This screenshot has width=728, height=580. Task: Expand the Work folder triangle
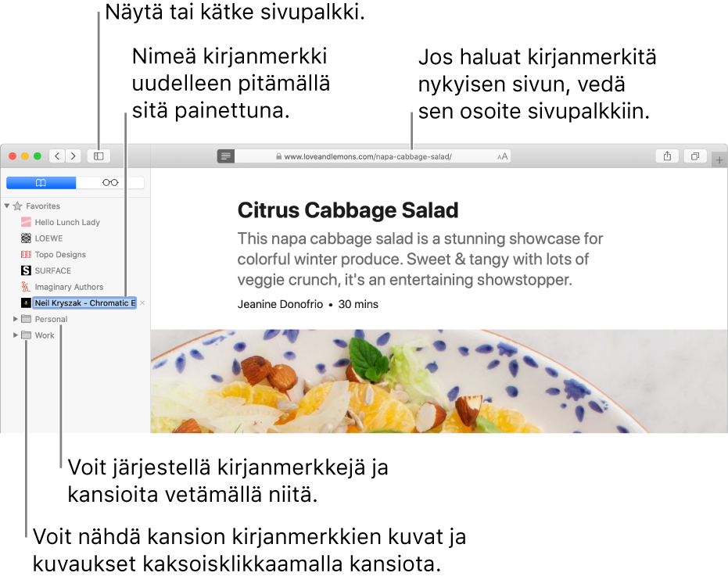16,335
